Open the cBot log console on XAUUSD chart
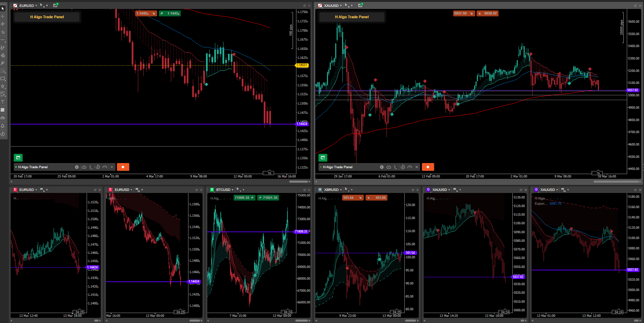This screenshot has height=323, width=644. pyautogui.click(x=395, y=167)
